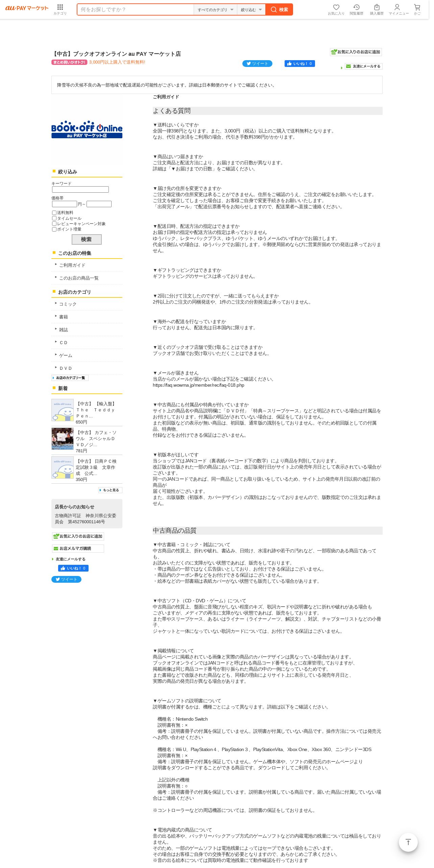Click the maximum 価格帯 input field
This screenshot has height=868, width=434.
(99, 204)
